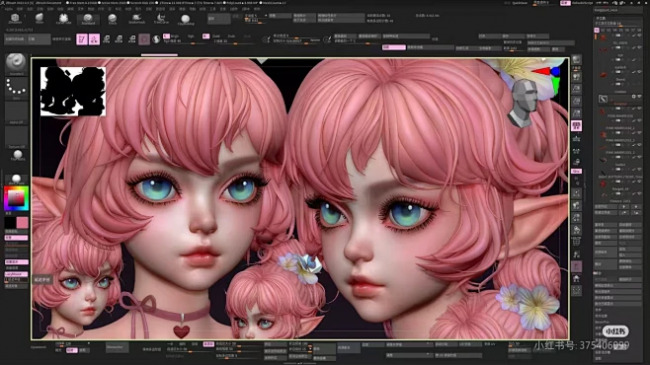
Task: Toggle the highlighted Persp perspective icon
Action: point(576,126)
